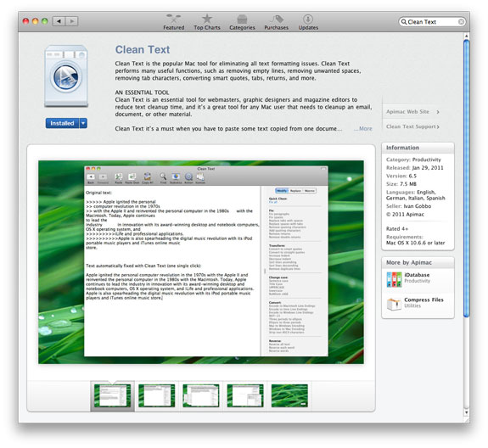Go forward with the right arrow button
488x448 pixels.
(71, 21)
